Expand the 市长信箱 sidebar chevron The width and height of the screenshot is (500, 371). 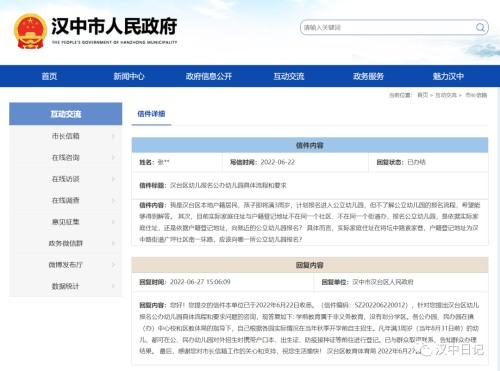(113, 136)
